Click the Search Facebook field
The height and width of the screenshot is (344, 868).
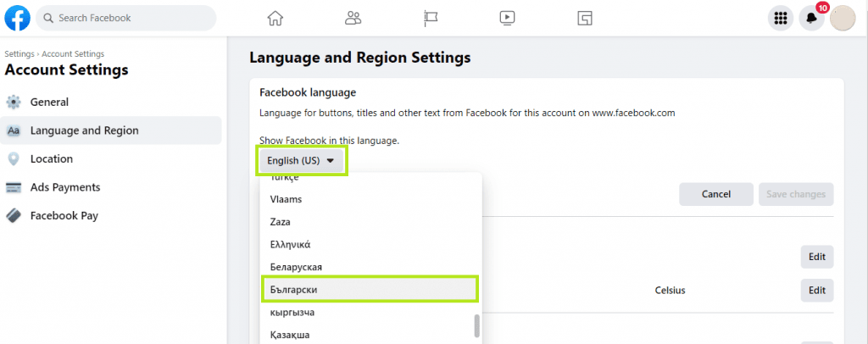pos(126,19)
